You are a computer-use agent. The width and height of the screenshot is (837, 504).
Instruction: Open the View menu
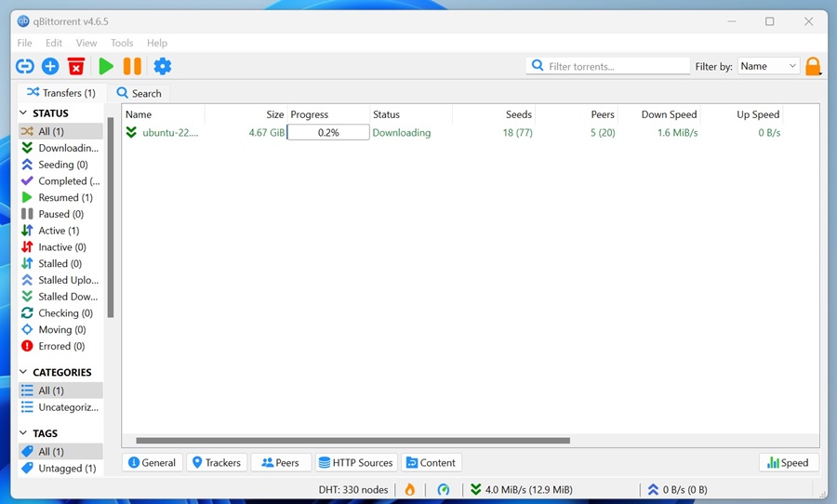(86, 43)
